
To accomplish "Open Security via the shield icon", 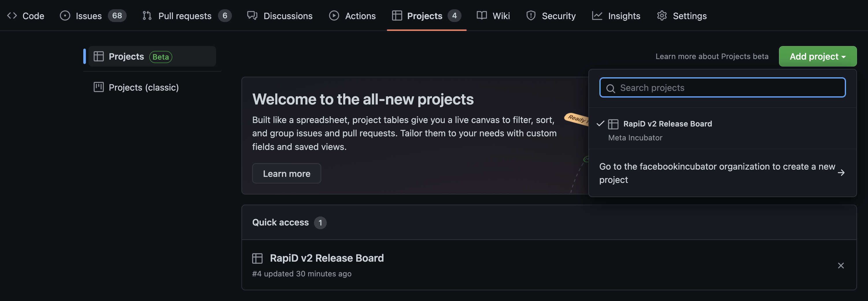I will click(531, 16).
